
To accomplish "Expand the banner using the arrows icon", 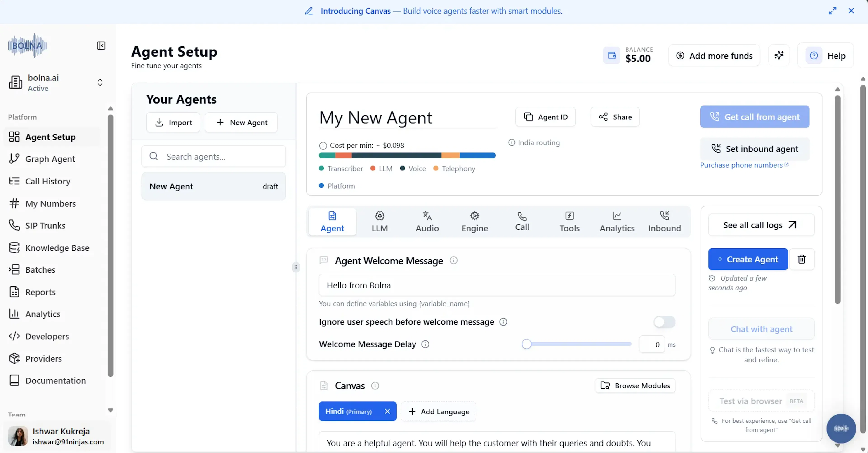I will 832,11.
